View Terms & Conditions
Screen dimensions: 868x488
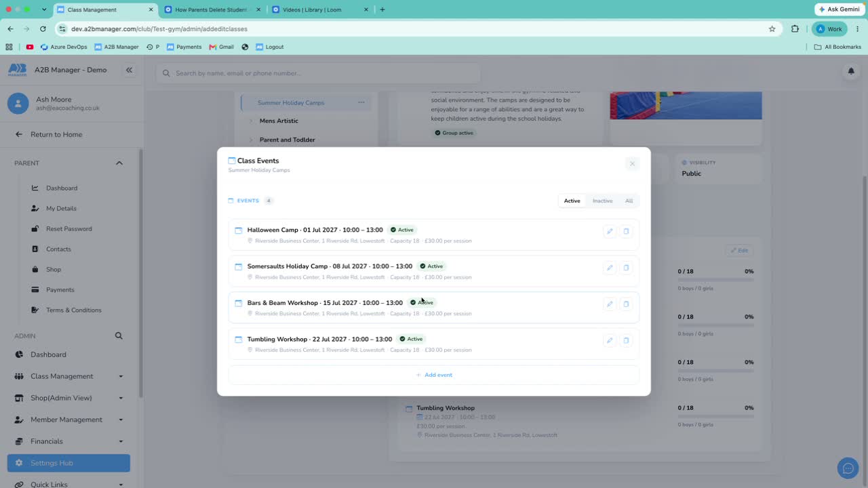tap(73, 310)
